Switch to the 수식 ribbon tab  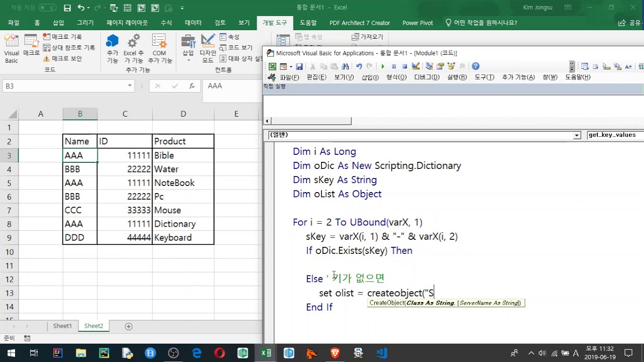166,23
